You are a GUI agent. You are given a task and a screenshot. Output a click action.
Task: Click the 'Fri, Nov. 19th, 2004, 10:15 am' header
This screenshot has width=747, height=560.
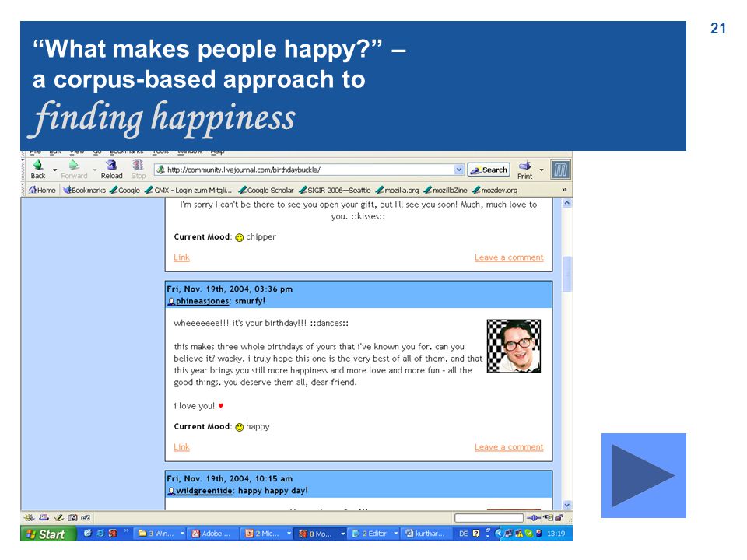click(230, 478)
